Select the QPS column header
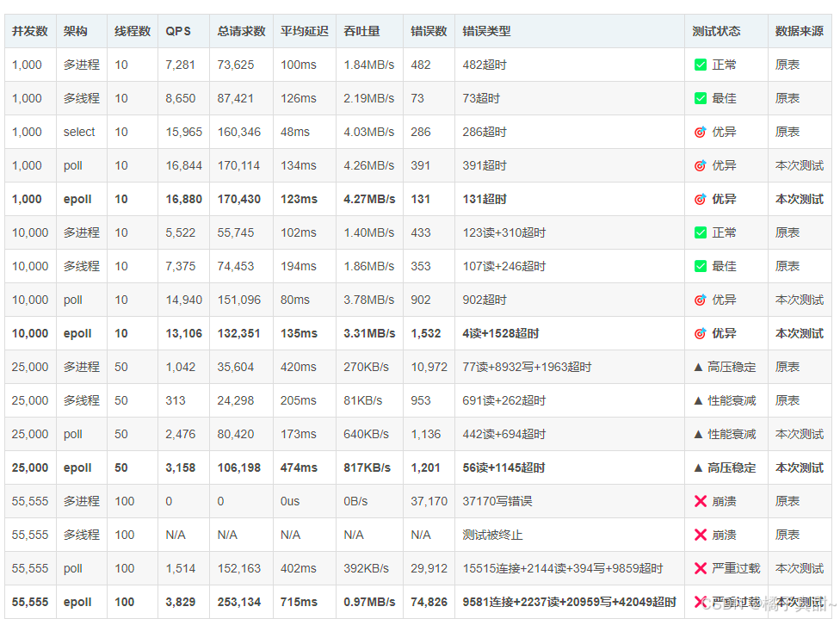The image size is (840, 619). (178, 31)
